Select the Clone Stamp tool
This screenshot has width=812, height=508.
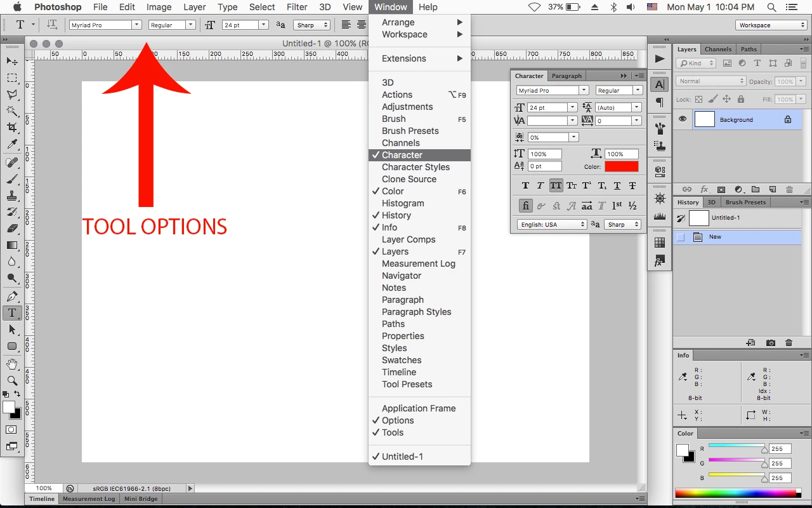pos(12,196)
